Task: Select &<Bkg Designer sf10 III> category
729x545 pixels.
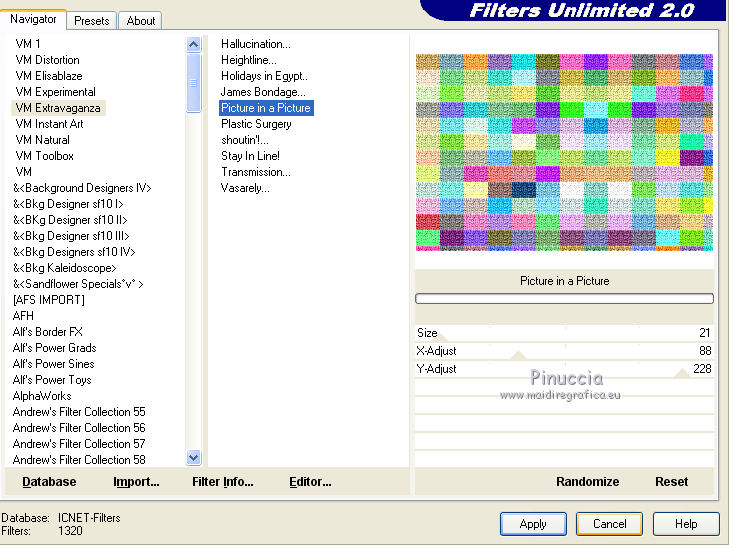Action: (x=71, y=236)
